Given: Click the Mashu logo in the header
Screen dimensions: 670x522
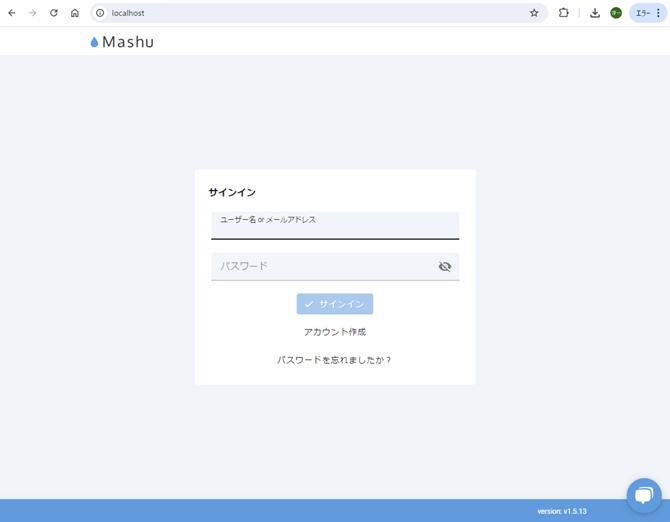Looking at the screenshot, I should (122, 42).
